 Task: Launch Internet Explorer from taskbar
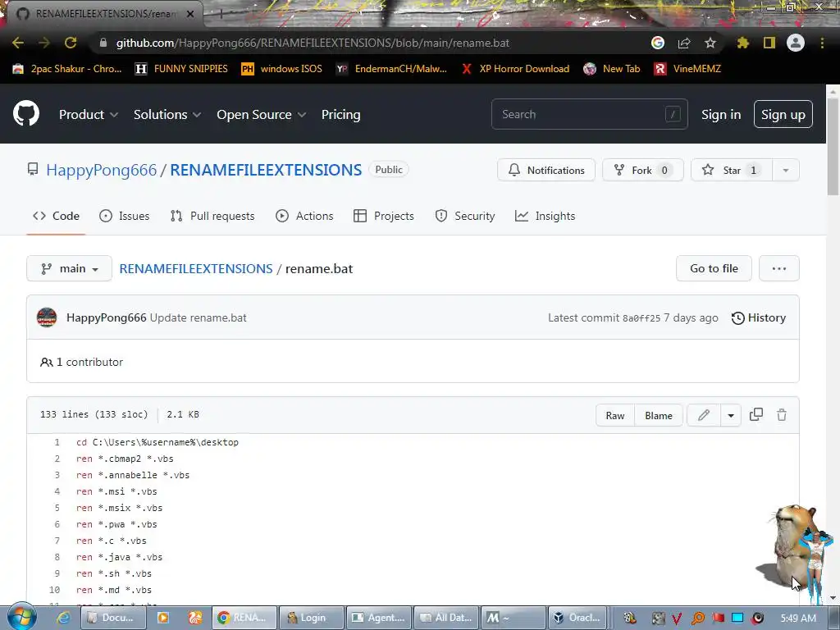click(63, 618)
